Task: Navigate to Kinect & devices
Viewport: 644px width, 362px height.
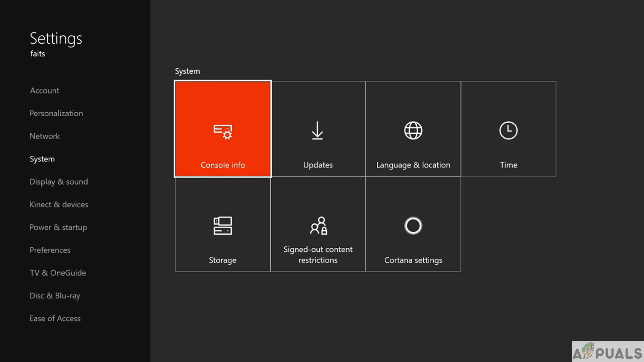Action: click(x=59, y=204)
